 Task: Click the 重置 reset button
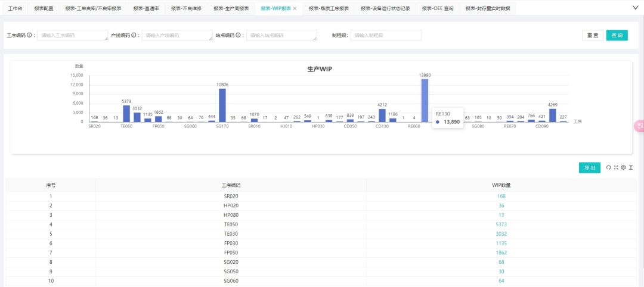tap(593, 35)
